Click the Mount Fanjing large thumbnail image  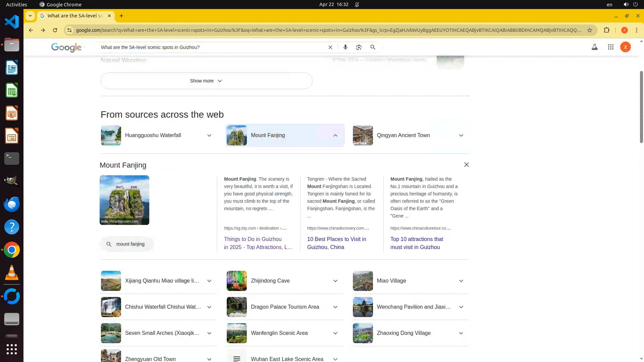pyautogui.click(x=124, y=200)
